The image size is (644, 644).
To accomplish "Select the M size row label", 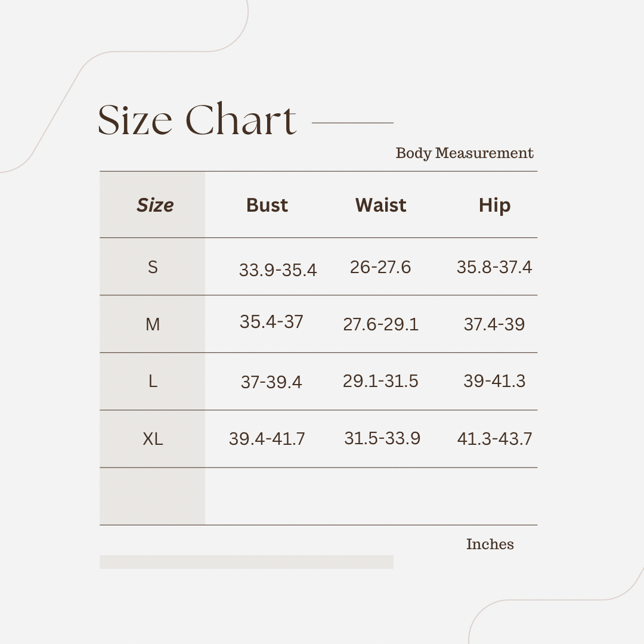I will coord(153,324).
